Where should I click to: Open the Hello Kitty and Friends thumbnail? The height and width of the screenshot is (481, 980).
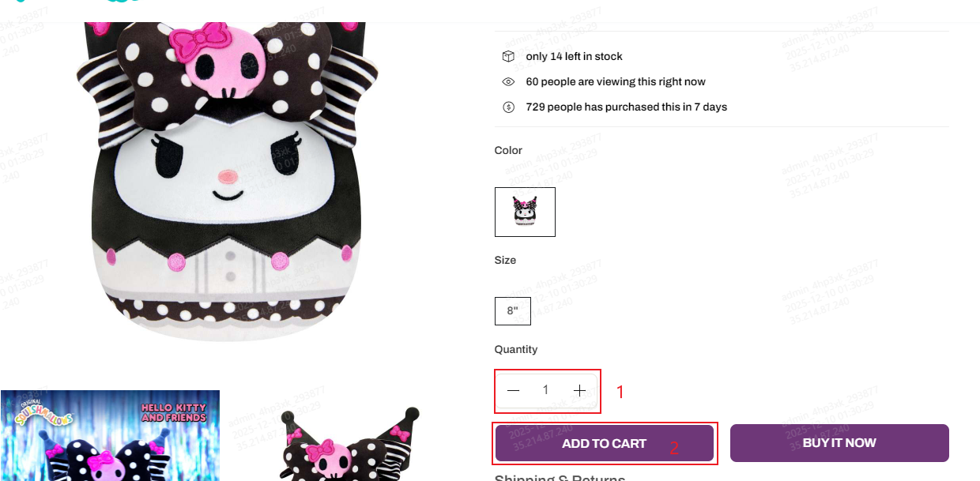click(110, 435)
